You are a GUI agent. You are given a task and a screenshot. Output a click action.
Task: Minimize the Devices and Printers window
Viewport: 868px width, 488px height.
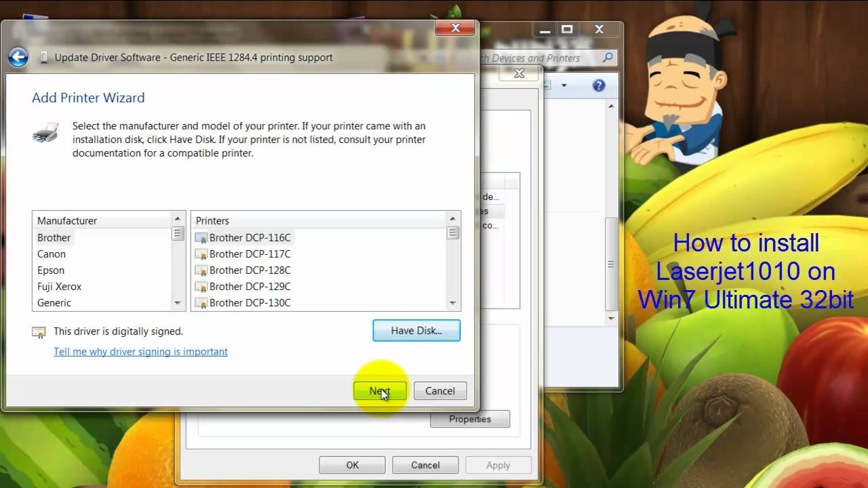click(x=545, y=29)
